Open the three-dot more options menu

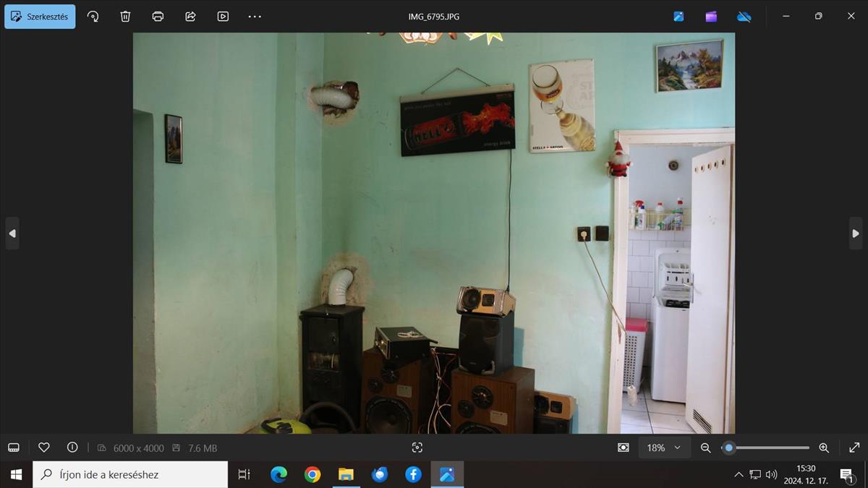click(x=255, y=17)
